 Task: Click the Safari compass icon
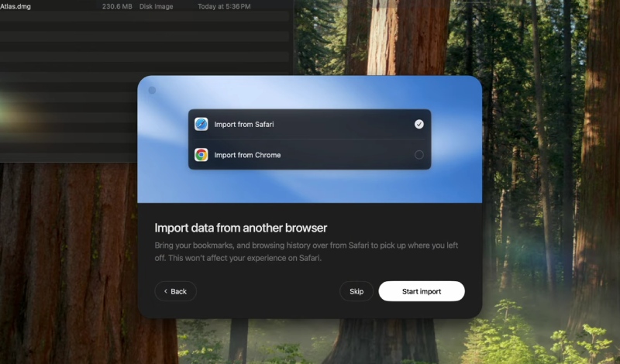pos(201,124)
